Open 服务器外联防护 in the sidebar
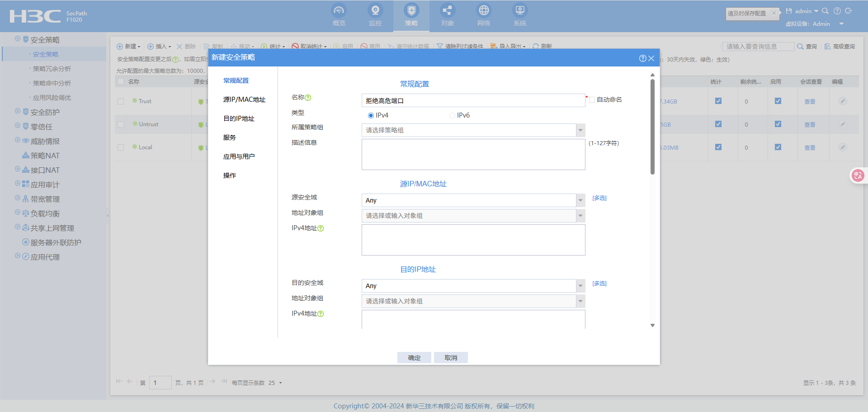868x412 pixels. coord(56,243)
